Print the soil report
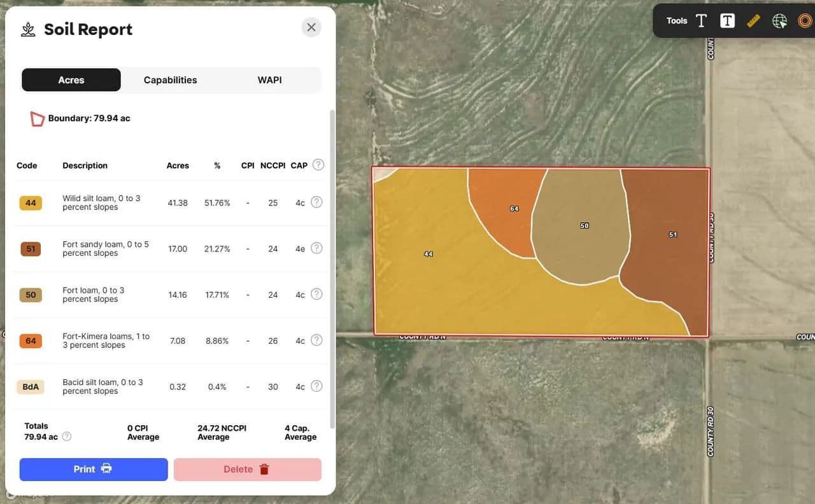Screen dimensions: 815x504 click(94, 469)
